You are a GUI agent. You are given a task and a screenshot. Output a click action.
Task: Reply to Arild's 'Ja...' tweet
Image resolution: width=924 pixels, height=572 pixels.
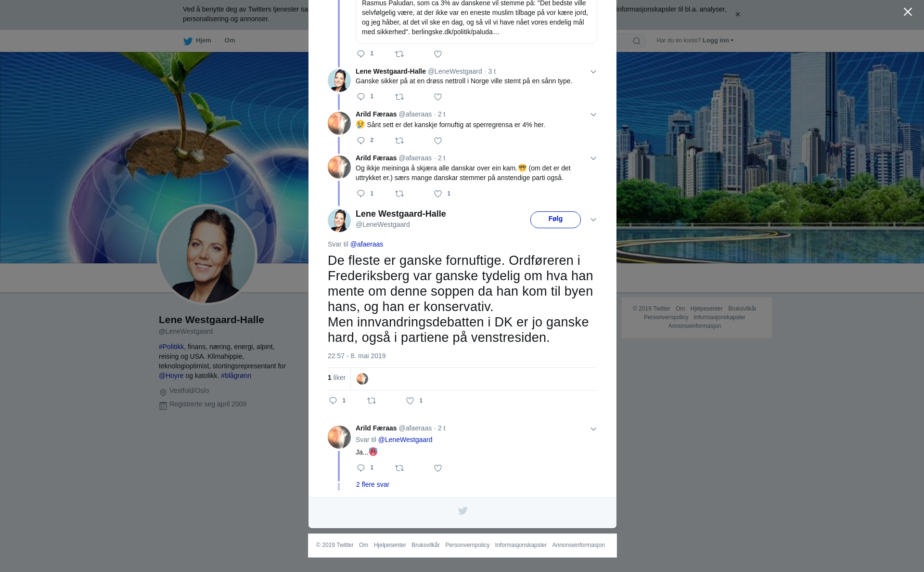pyautogui.click(x=361, y=468)
